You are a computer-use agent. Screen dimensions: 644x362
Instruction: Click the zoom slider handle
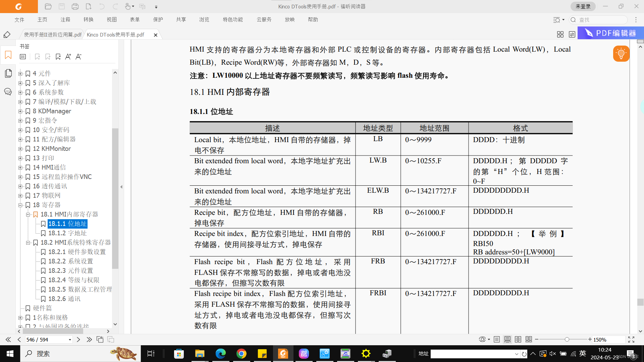coord(567,340)
